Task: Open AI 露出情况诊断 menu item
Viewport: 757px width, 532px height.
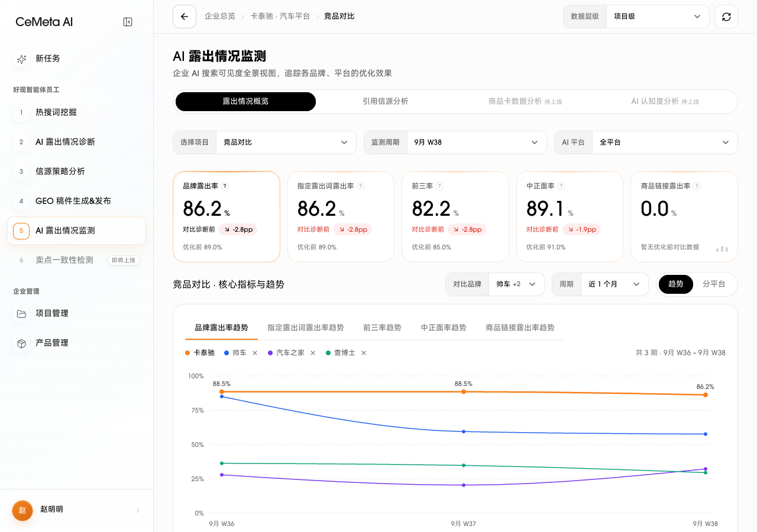Action: (x=77, y=142)
